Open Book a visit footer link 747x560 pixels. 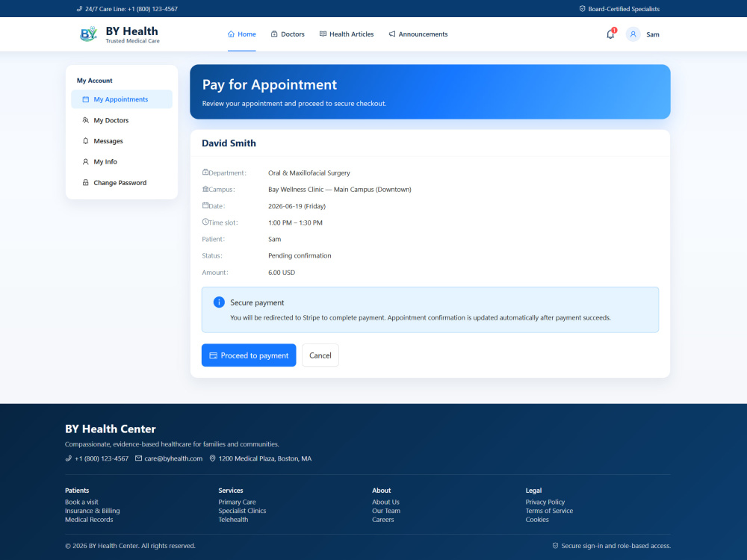point(81,502)
